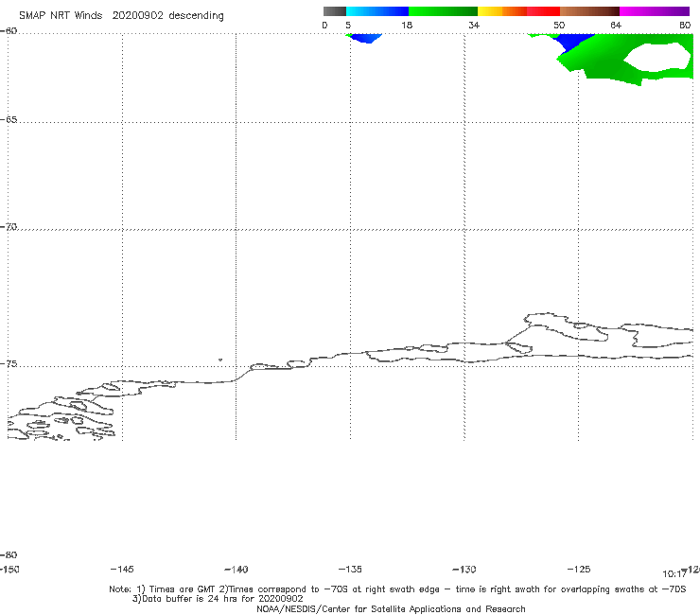Click the latitude label '-65'
This screenshot has height=615, width=700.
click(x=9, y=120)
